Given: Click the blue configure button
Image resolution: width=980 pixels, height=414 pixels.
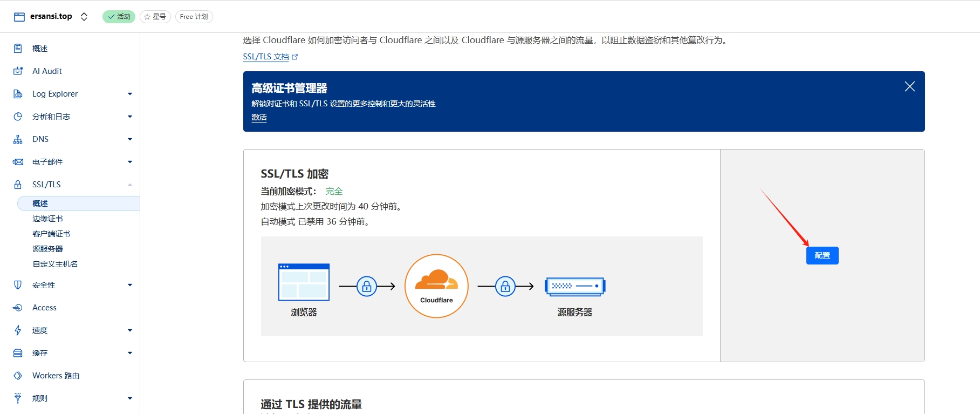Looking at the screenshot, I should coord(822,255).
